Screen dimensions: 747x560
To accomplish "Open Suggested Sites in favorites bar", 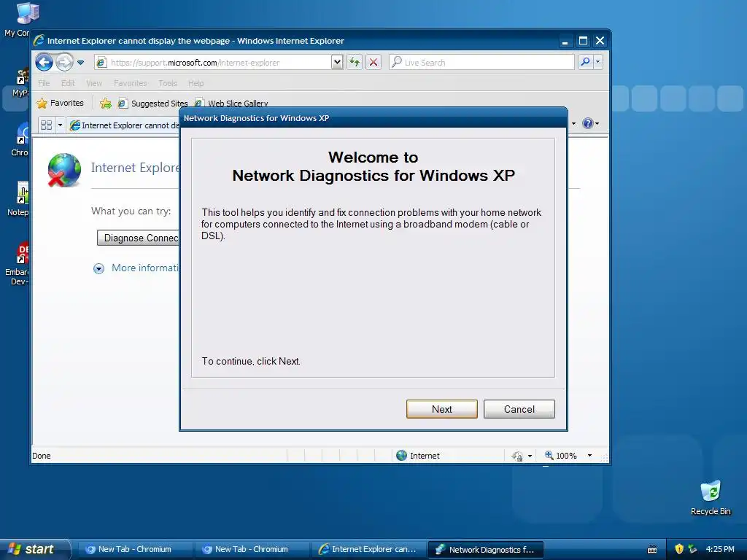I will click(x=153, y=104).
